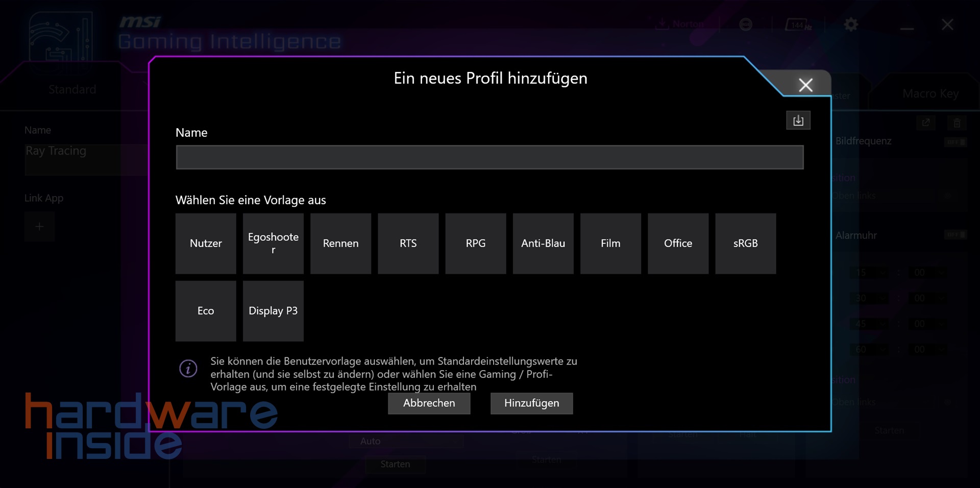Select the Nutzer template tile
The height and width of the screenshot is (488, 980).
click(x=206, y=243)
